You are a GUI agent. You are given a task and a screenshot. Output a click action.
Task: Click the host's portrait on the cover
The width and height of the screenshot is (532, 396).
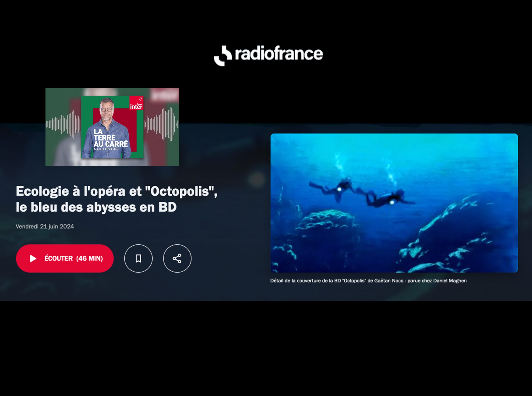tap(107, 111)
